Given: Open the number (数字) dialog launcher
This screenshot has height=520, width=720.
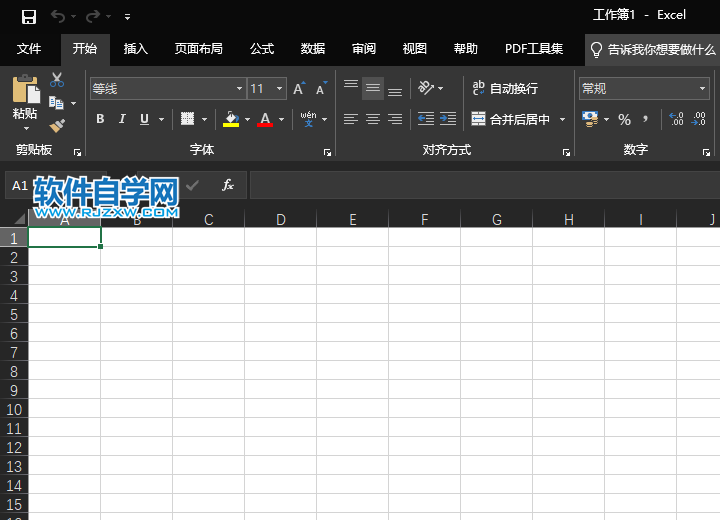Looking at the screenshot, I should pyautogui.click(x=706, y=153).
